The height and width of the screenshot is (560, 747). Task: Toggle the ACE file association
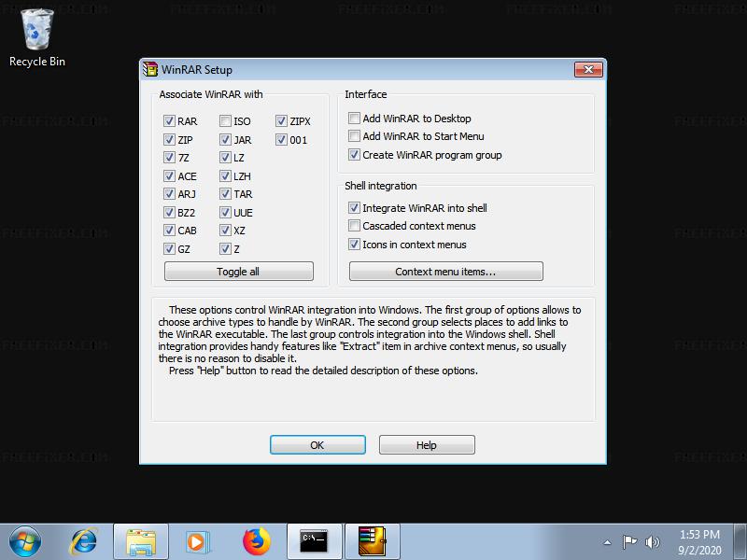(x=169, y=176)
